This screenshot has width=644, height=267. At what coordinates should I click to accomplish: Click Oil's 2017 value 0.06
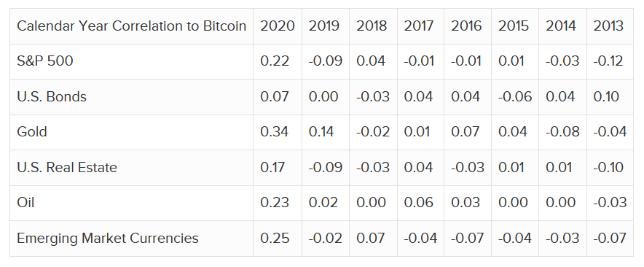pos(418,202)
